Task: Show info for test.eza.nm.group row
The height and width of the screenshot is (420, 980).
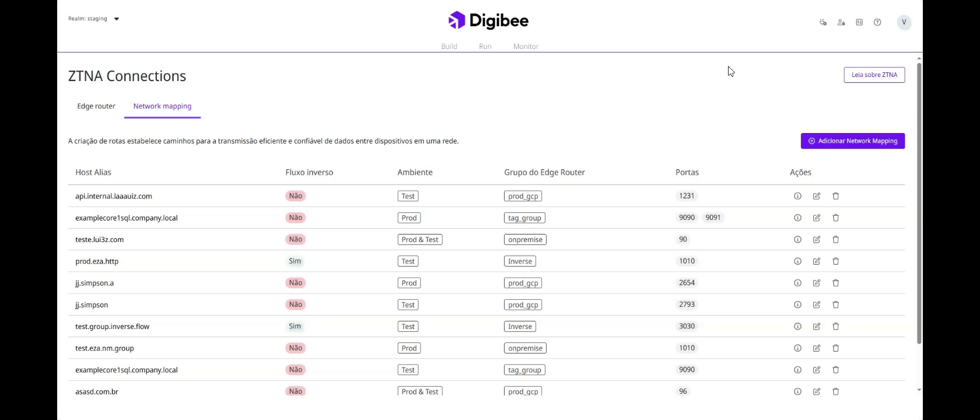Action: [x=797, y=348]
